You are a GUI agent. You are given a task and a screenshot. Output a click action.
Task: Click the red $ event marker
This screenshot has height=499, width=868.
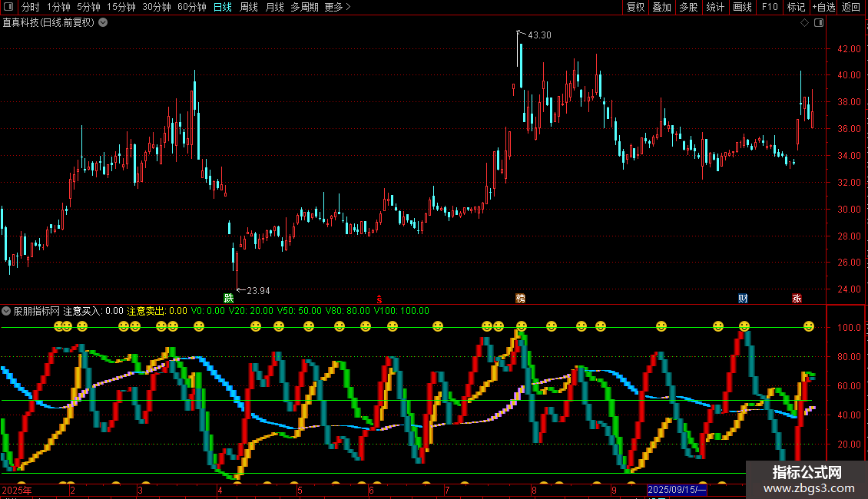click(x=379, y=299)
